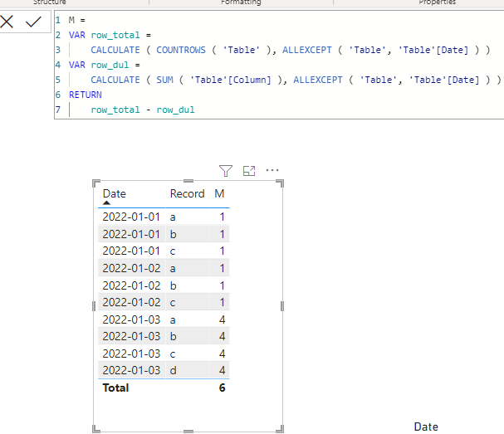Image resolution: width=504 pixels, height=434 pixels.
Task: Select row 2022-01-03 with record a
Action: pos(164,319)
